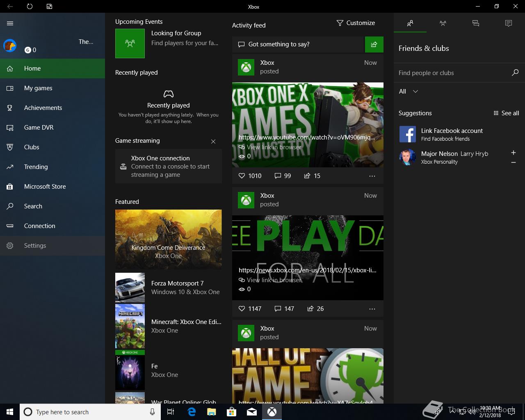Click the Cortana microphone icon
Image resolution: width=525 pixels, height=420 pixels.
pyautogui.click(x=152, y=412)
